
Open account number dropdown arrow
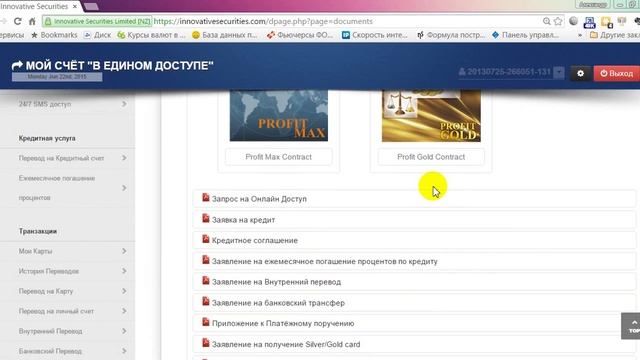[559, 73]
